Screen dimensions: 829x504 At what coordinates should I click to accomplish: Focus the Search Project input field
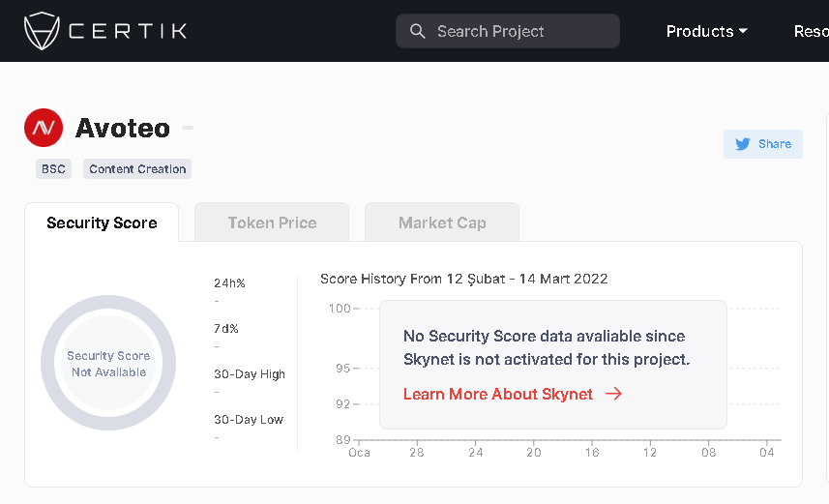pos(518,31)
